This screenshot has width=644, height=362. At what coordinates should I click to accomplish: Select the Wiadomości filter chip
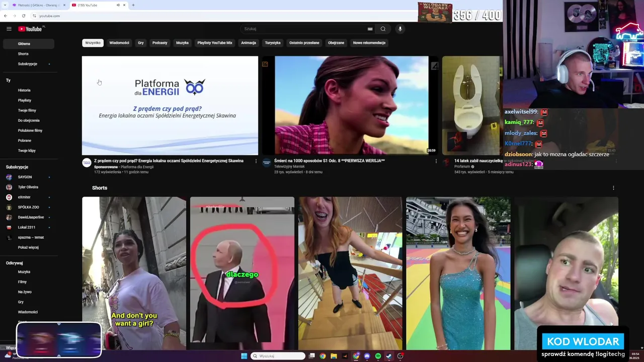(119, 43)
